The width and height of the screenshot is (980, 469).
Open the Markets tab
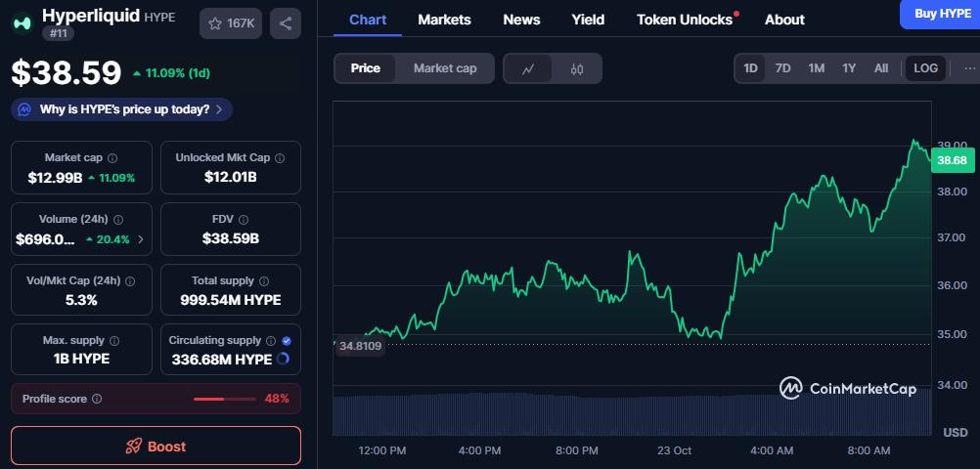(x=444, y=20)
